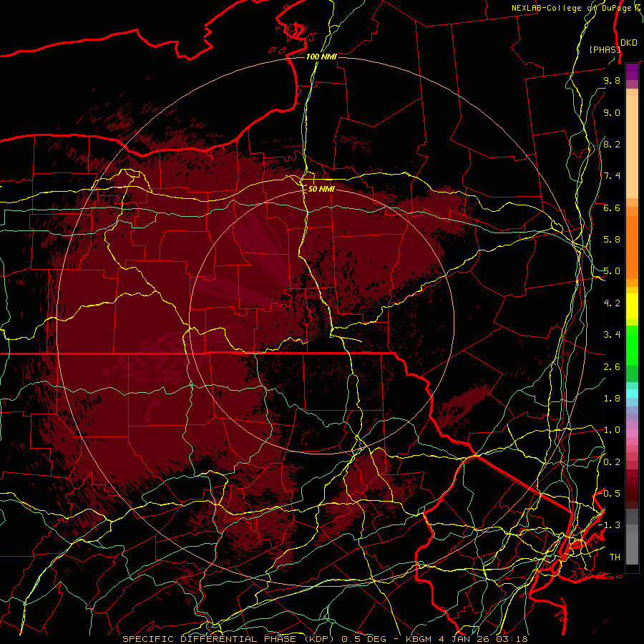Click the 2.6 value on the color scale
The width and height of the screenshot is (644, 644).
(612, 366)
